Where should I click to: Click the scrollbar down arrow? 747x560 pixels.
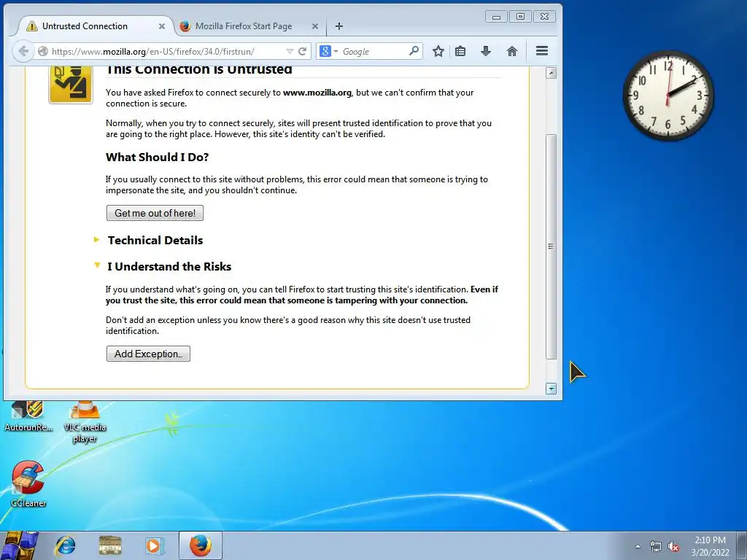click(551, 389)
